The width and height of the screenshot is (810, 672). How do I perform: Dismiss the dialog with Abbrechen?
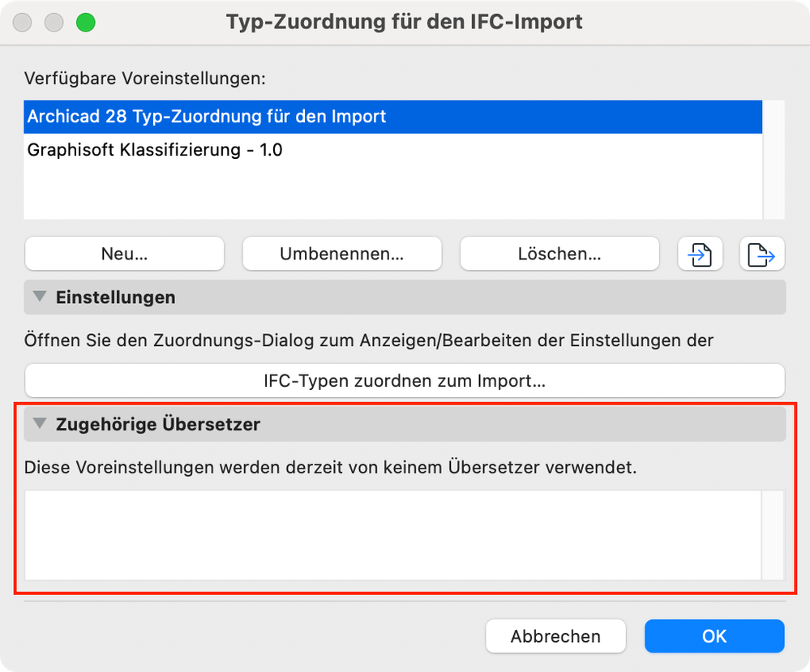click(555, 636)
